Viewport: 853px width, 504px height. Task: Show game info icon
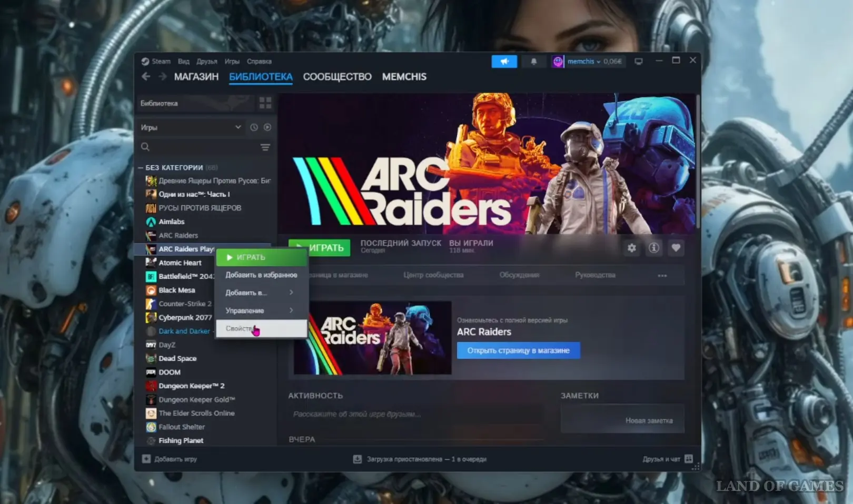click(x=653, y=248)
